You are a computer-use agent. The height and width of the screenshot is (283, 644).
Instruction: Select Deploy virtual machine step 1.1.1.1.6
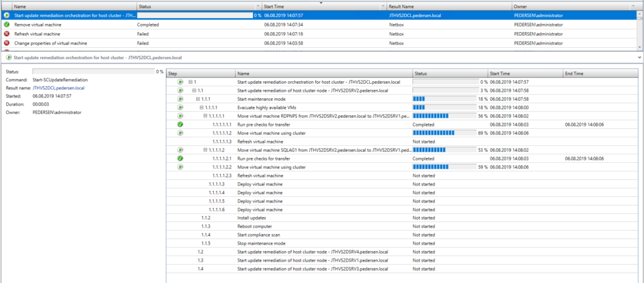pos(402,209)
